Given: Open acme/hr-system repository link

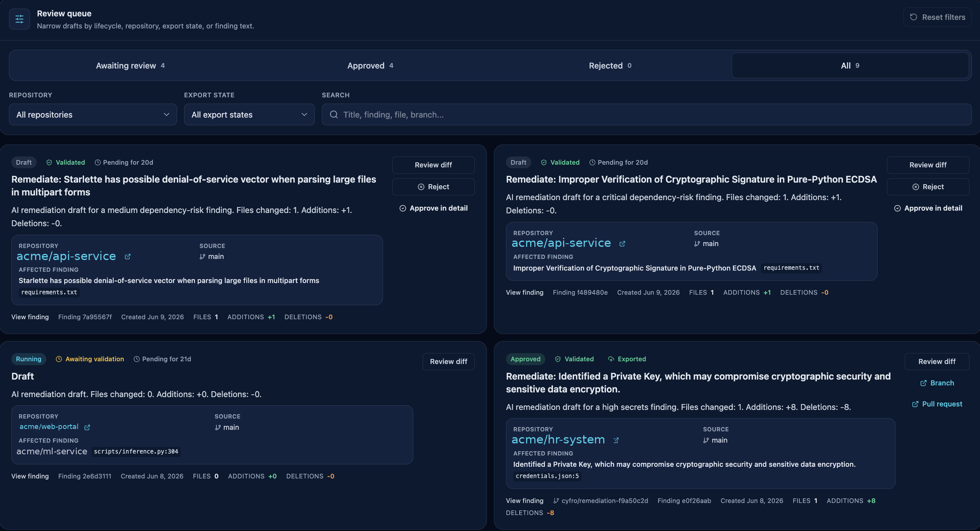Looking at the screenshot, I should 558,440.
